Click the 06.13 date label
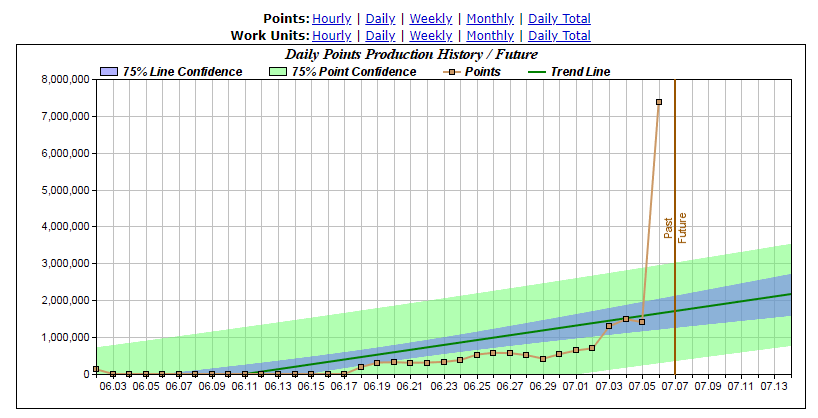This screenshot has width=818, height=418. [278, 386]
